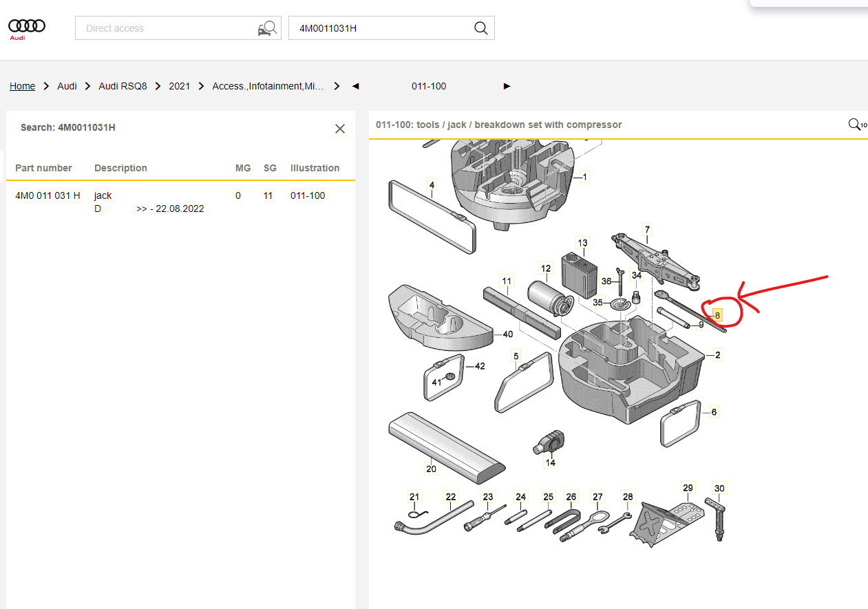Select part row 4M0 011 031 H
This screenshot has width=868, height=609.
(47, 195)
